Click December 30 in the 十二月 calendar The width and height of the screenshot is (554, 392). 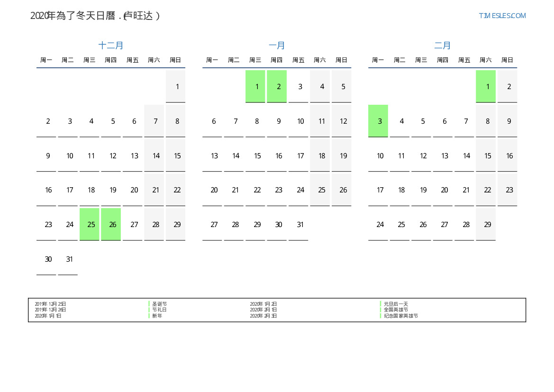(46, 259)
